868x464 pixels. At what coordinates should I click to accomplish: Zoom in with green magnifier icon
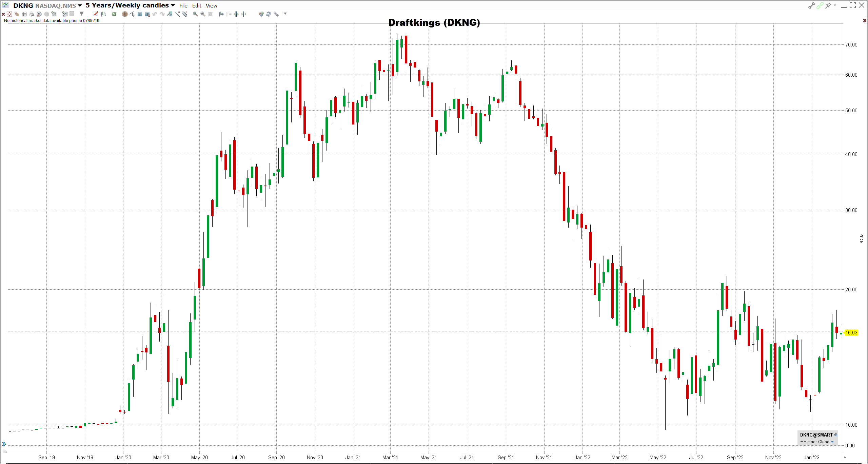[195, 14]
